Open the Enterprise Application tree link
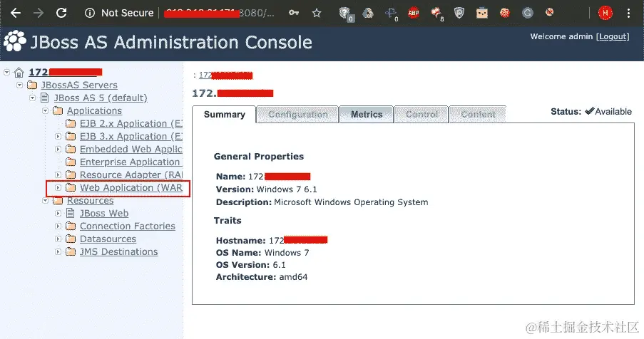The image size is (644, 339). pyautogui.click(x=131, y=162)
